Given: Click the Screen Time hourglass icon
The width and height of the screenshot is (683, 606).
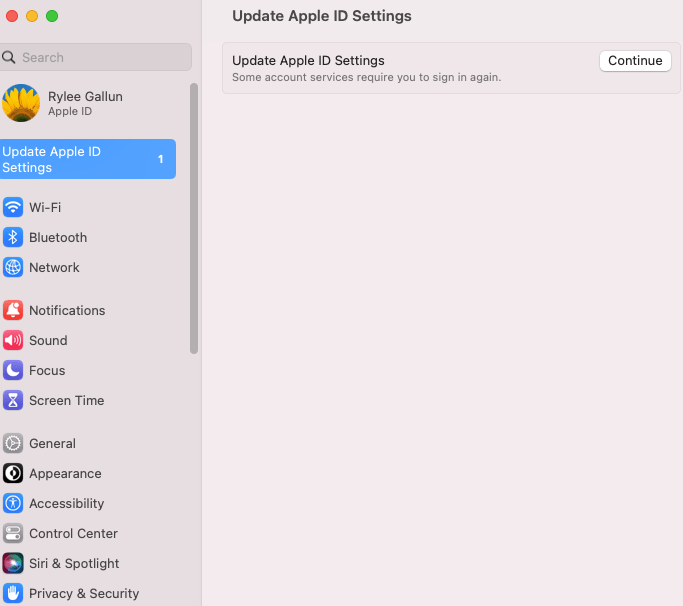Looking at the screenshot, I should [13, 400].
